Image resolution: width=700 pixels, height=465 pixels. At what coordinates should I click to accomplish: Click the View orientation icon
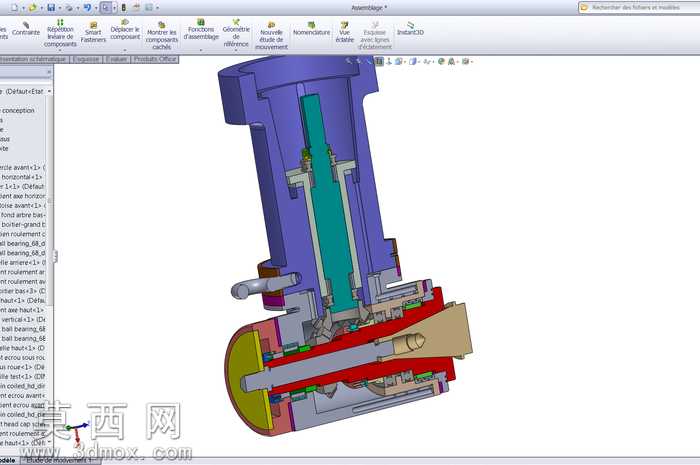pos(399,62)
